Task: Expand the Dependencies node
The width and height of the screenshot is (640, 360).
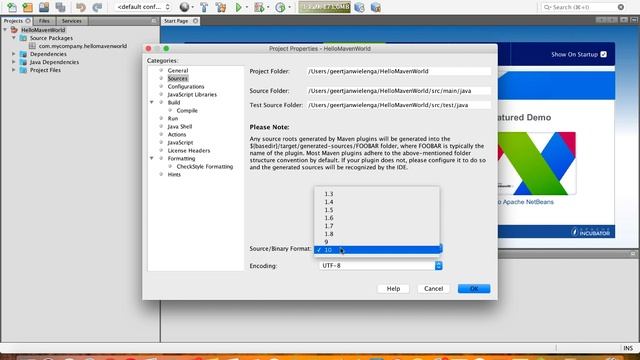Action: pyautogui.click(x=14, y=54)
